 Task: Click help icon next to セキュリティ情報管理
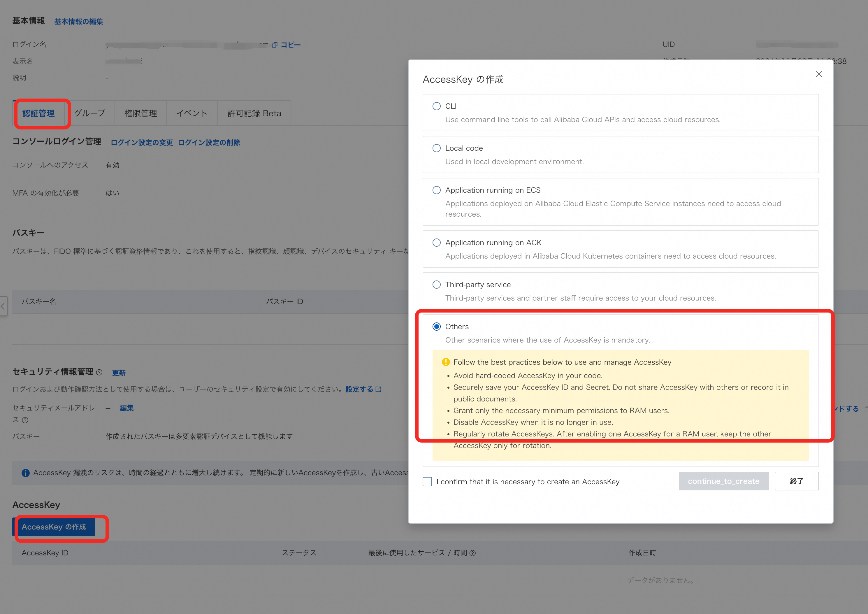tap(99, 372)
